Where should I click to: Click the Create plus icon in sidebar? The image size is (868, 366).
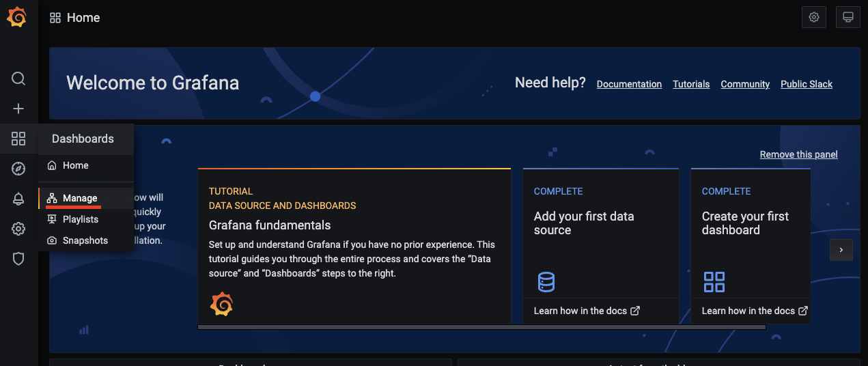pos(18,109)
